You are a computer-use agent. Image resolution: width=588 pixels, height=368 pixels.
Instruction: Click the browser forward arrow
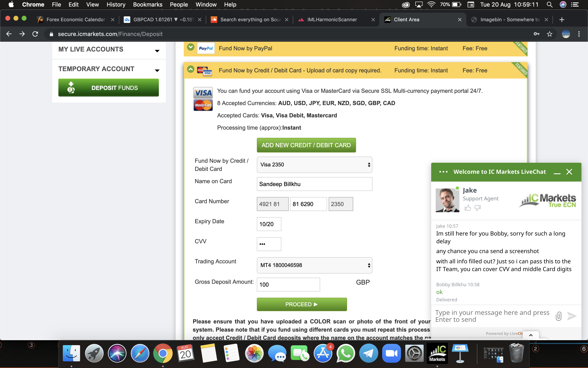coord(22,34)
